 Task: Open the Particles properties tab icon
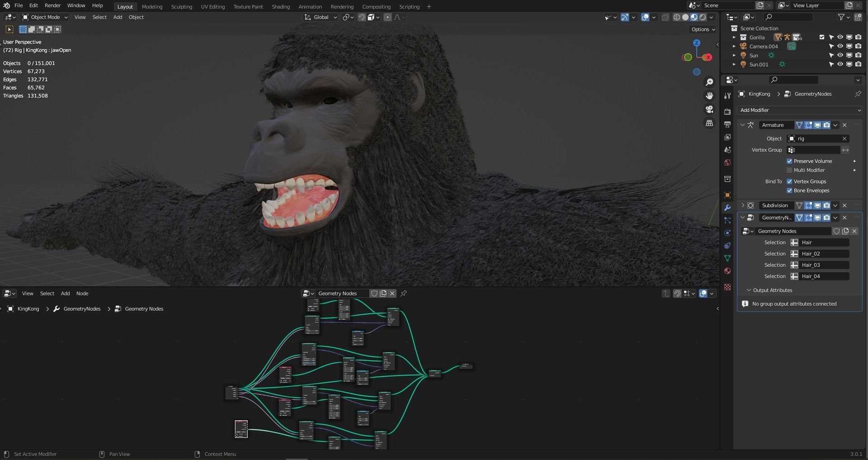pos(727,220)
